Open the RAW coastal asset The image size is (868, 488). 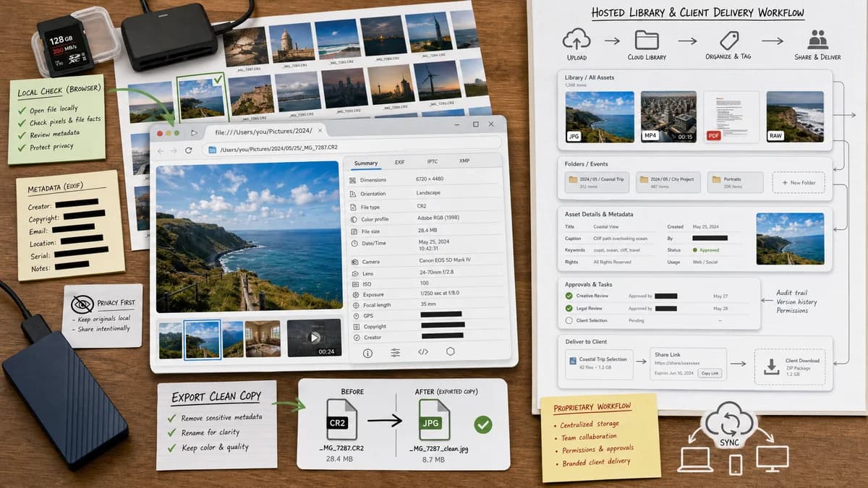(794, 116)
